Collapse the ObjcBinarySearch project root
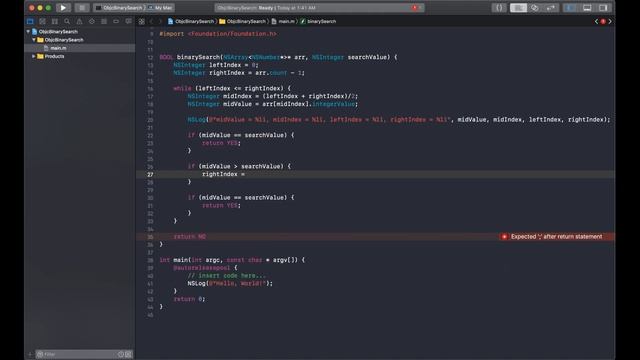 (x=28, y=31)
